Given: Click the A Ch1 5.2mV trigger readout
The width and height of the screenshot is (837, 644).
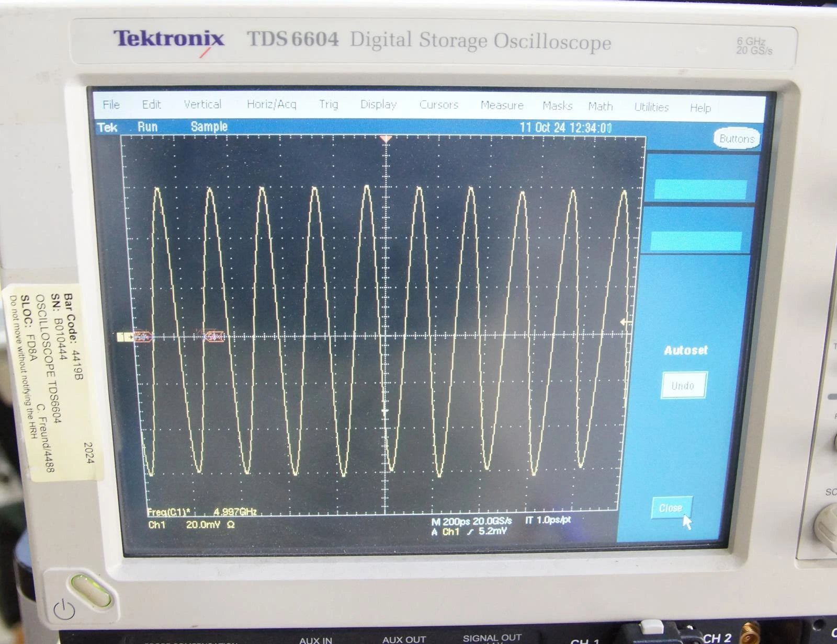Looking at the screenshot, I should tap(469, 532).
